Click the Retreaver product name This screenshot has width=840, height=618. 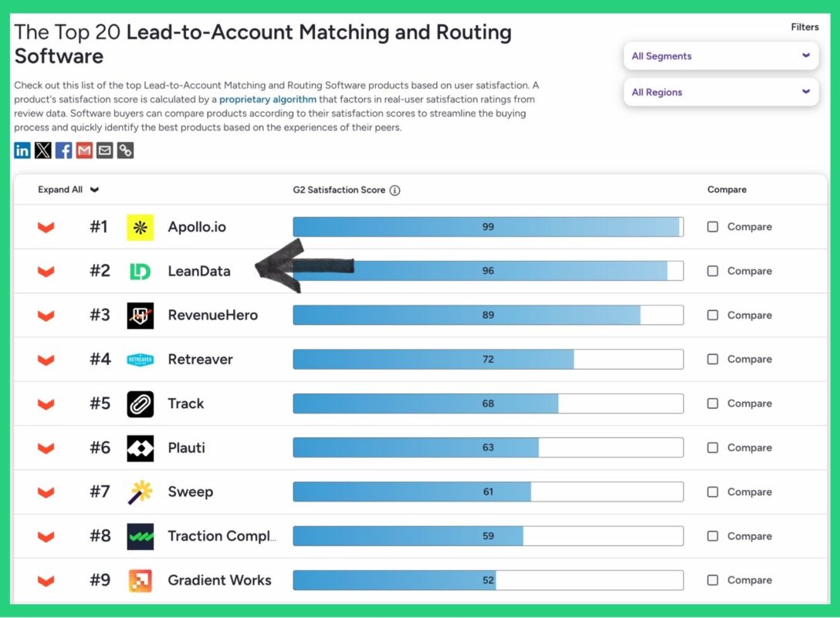(x=200, y=359)
